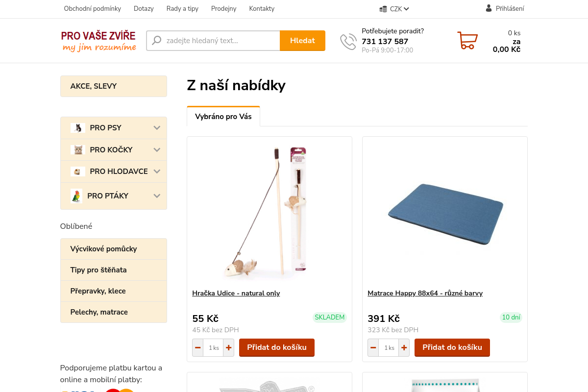Image resolution: width=588 pixels, height=392 pixels.
Task: Select the rodent icon next to PRO HLODAVCE
Action: pos(78,171)
